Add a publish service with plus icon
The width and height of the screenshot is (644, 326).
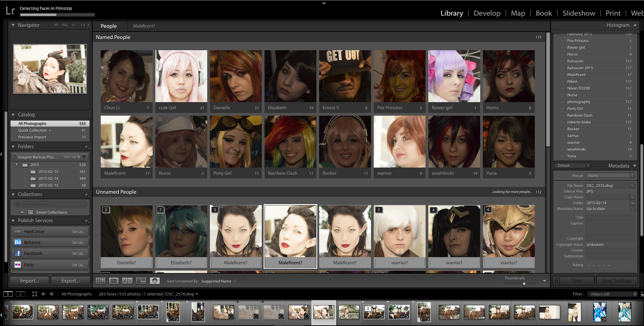point(86,221)
